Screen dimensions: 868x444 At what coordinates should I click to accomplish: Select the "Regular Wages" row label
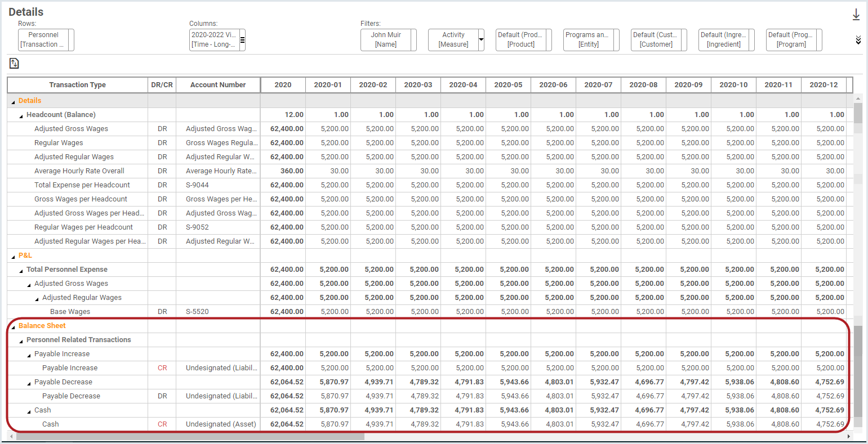(59, 143)
